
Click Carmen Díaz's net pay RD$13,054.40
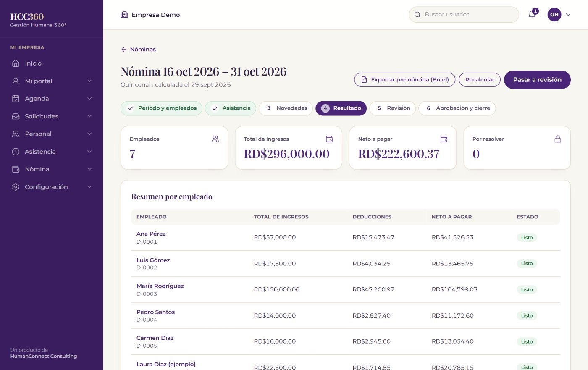[453, 341]
